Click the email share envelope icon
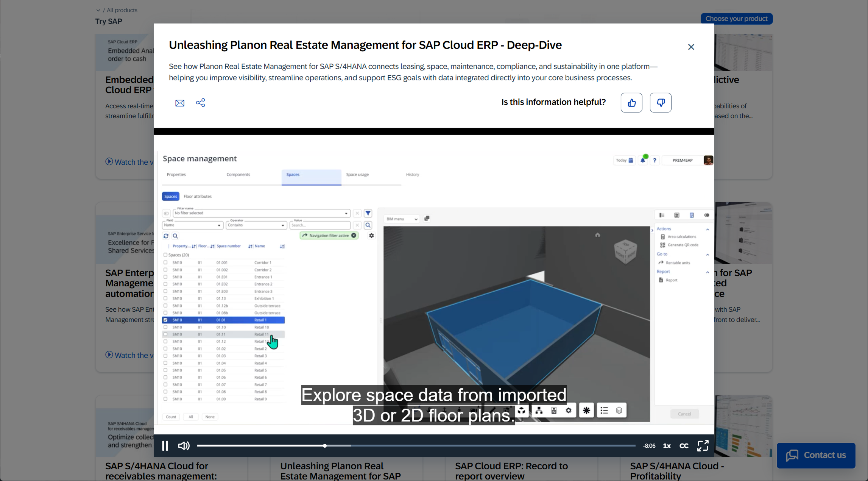Screen dimensions: 868x481 coord(180,103)
